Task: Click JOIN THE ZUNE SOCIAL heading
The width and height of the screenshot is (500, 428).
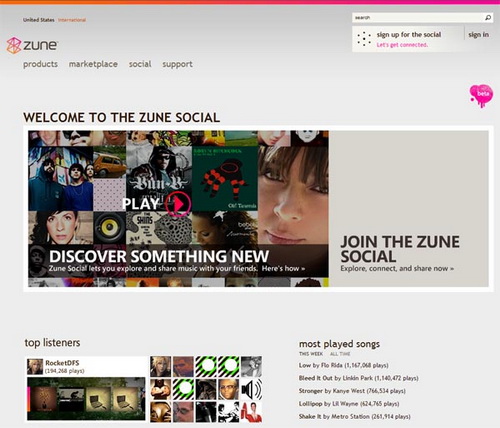Action: [400, 249]
